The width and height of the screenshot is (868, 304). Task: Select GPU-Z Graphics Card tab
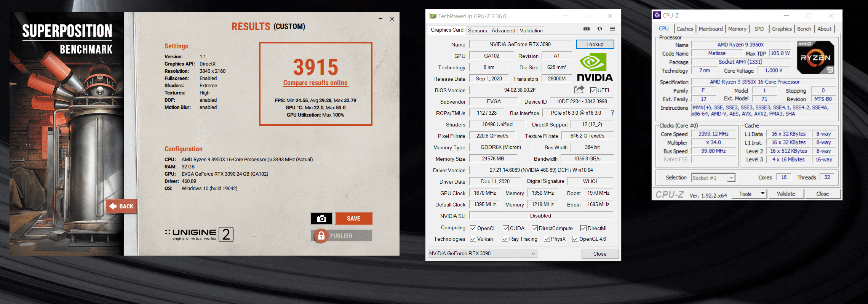[447, 30]
